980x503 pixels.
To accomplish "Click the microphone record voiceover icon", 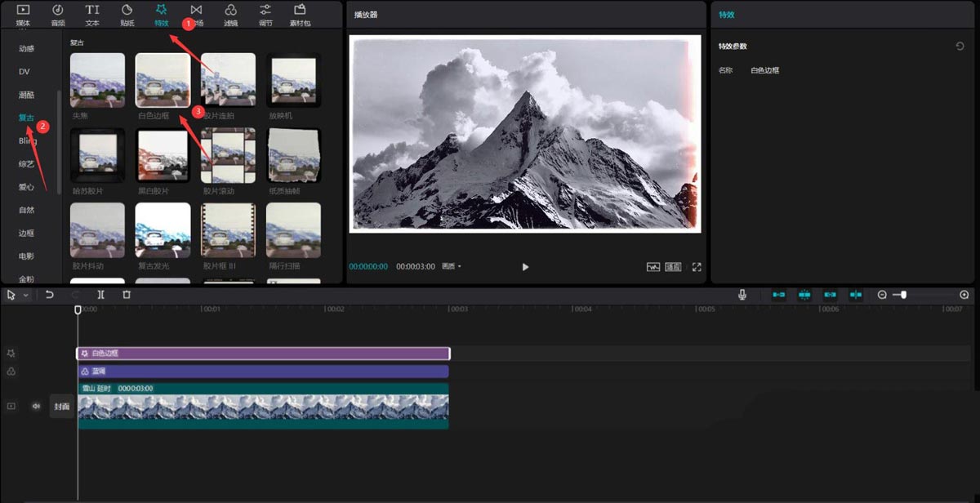I will (742, 295).
